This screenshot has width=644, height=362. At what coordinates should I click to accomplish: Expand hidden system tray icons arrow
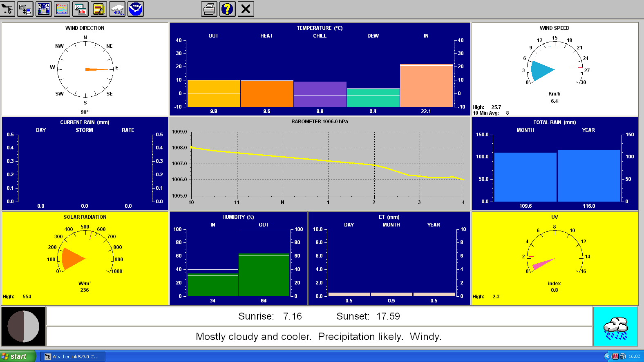click(x=607, y=356)
